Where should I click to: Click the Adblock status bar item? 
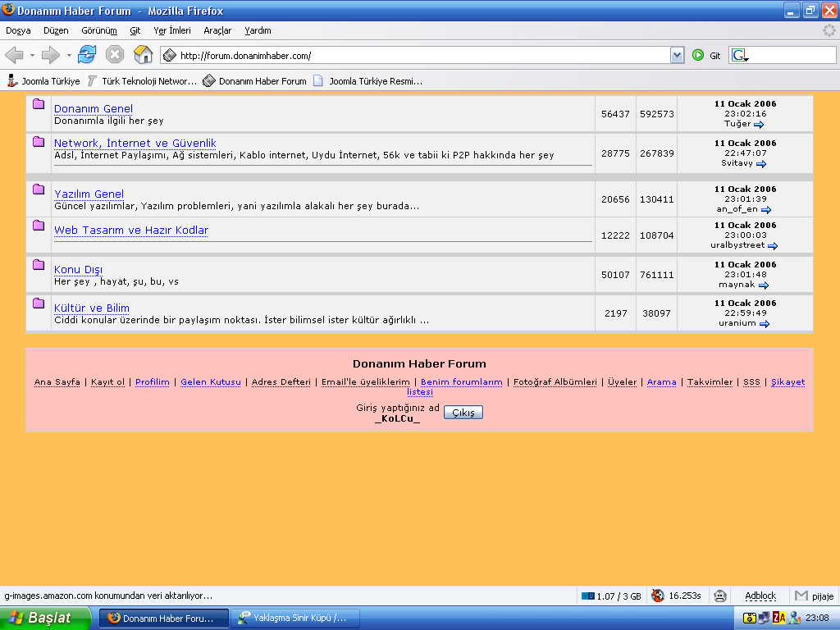click(760, 596)
